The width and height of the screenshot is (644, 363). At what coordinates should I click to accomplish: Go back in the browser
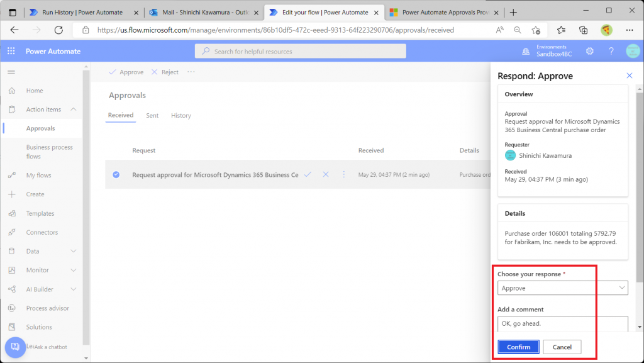pyautogui.click(x=14, y=30)
